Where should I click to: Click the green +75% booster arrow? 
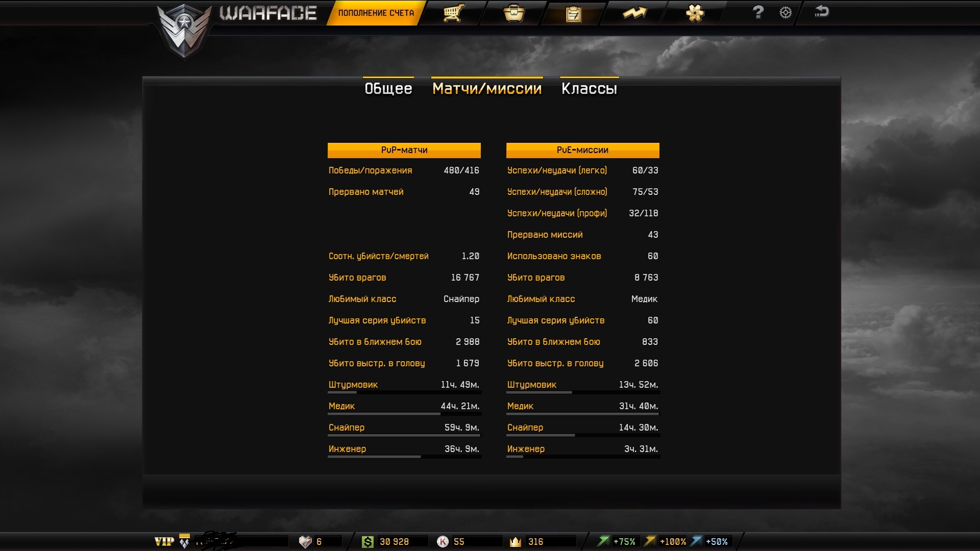pyautogui.click(x=604, y=541)
